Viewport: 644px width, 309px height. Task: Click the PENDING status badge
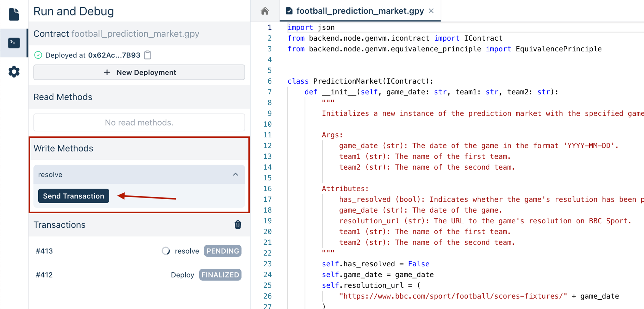[x=222, y=251]
